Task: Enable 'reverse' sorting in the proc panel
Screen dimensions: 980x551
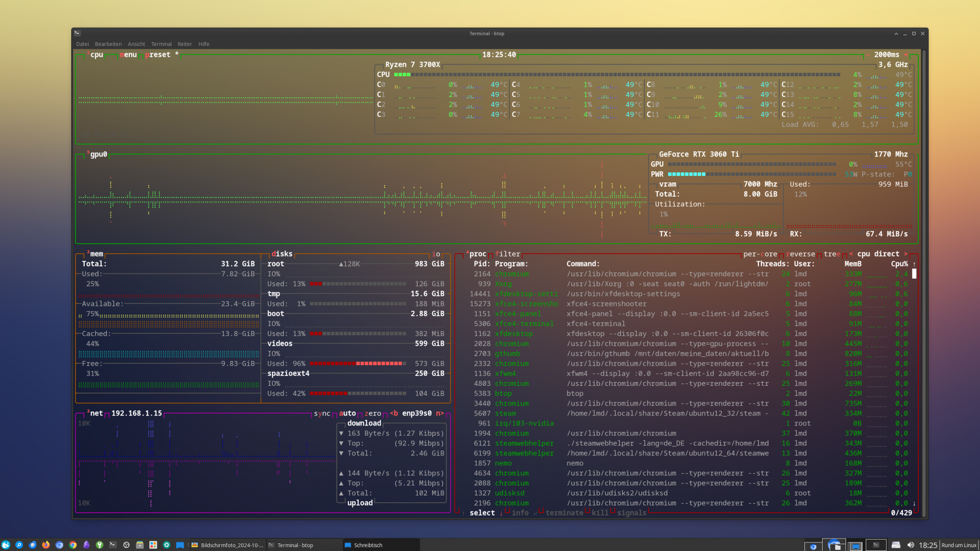Action: click(801, 254)
